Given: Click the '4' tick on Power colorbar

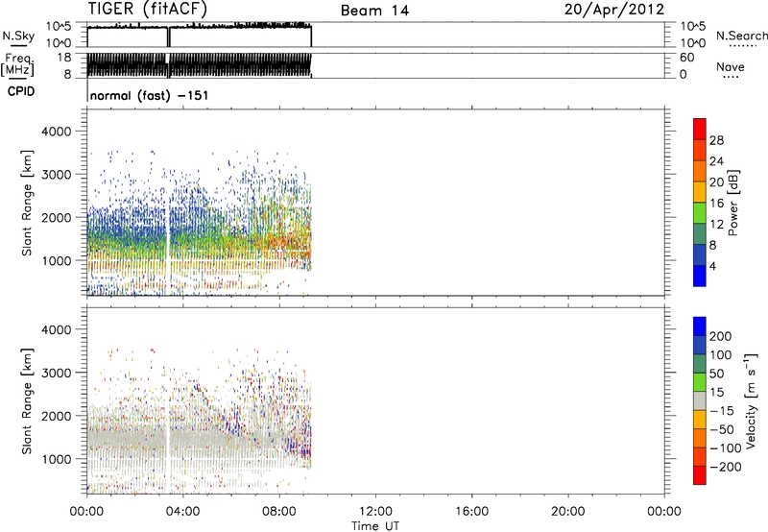Looking at the screenshot, I should pos(713,266).
